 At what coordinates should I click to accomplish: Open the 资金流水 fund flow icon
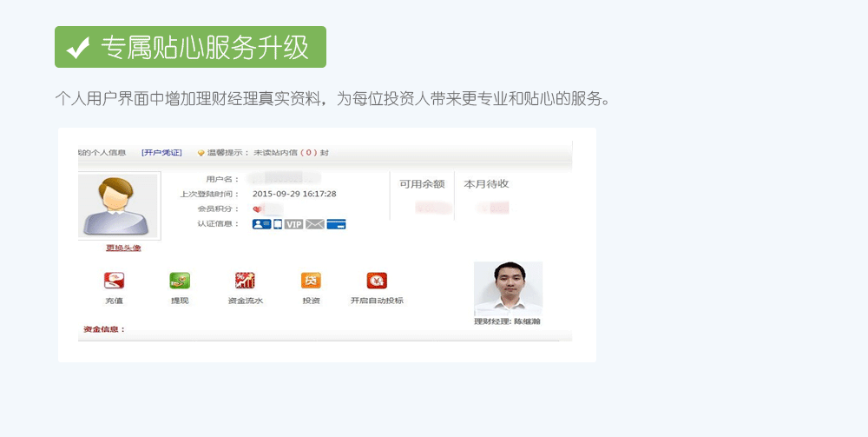(x=245, y=281)
